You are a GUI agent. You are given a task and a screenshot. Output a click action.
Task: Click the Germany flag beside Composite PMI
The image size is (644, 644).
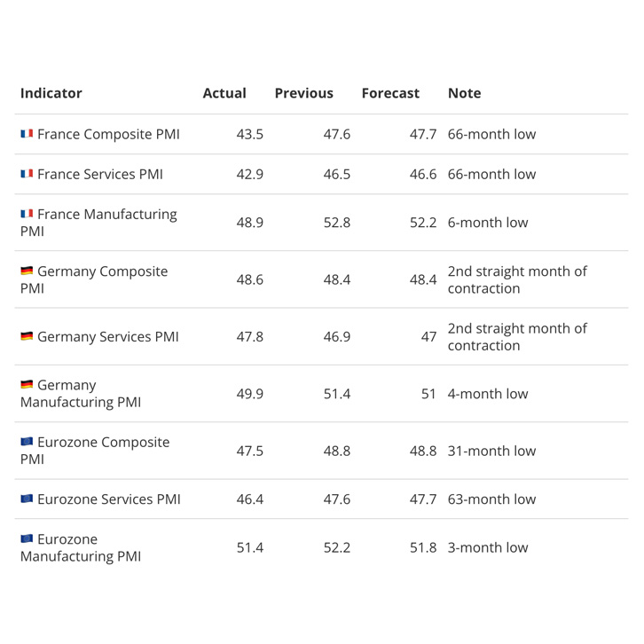(27, 271)
